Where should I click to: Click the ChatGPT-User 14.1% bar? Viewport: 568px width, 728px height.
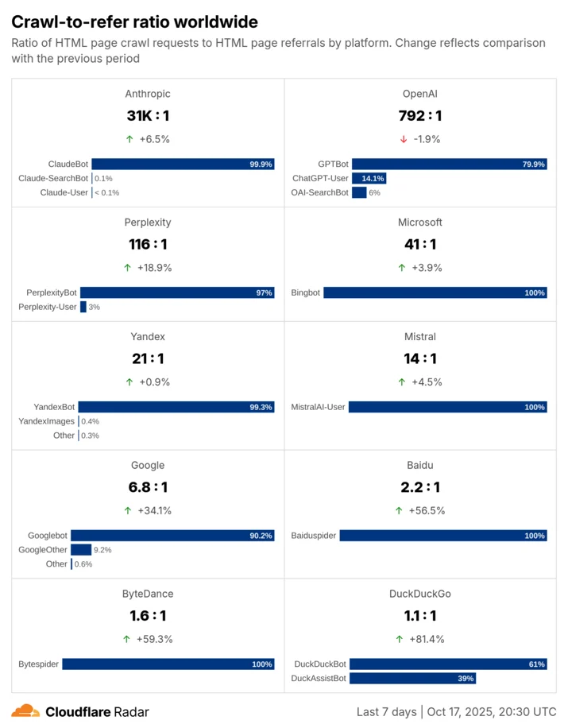coord(369,179)
